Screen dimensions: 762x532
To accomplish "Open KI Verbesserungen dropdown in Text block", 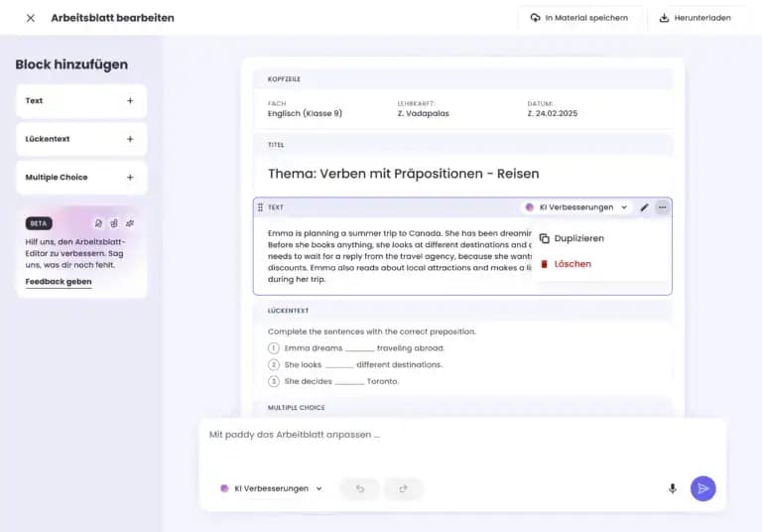I will [x=576, y=207].
